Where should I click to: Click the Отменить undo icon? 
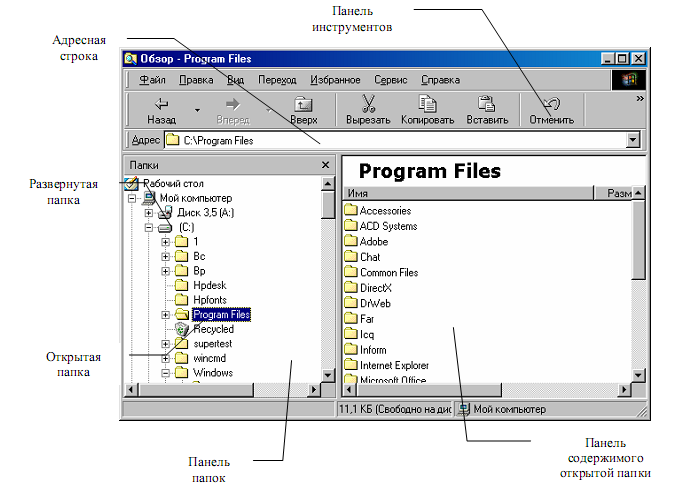coord(551,104)
